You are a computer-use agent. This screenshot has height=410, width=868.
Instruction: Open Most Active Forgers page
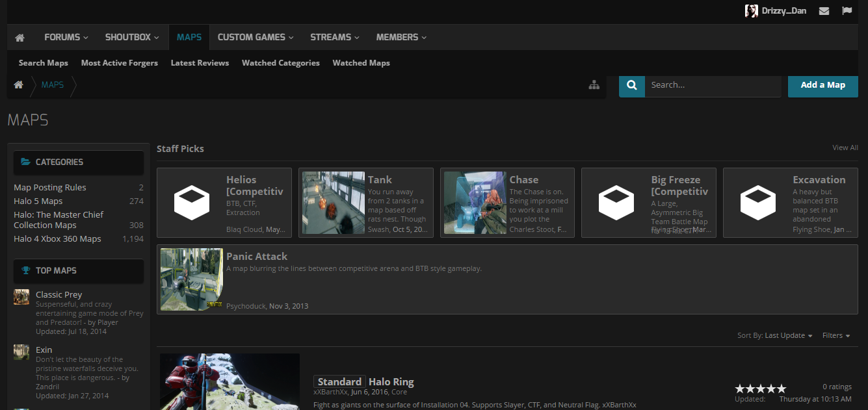pyautogui.click(x=119, y=63)
